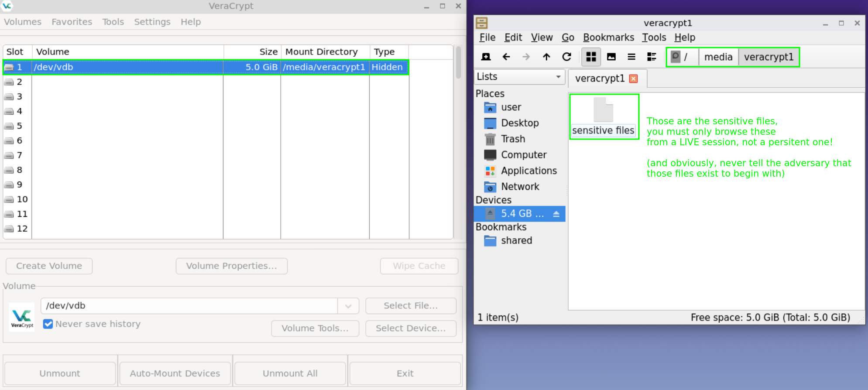Click the VeraCrypt logo in Volume section
The image size is (868, 390).
click(x=22, y=317)
